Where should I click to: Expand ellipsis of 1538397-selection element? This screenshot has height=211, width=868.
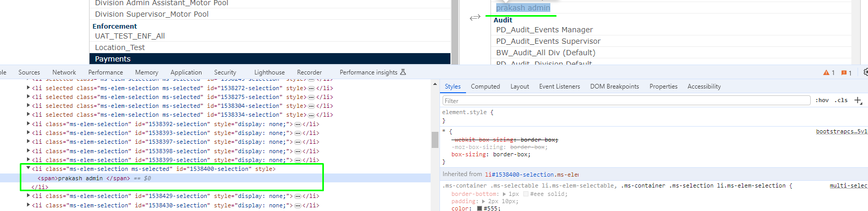298,142
